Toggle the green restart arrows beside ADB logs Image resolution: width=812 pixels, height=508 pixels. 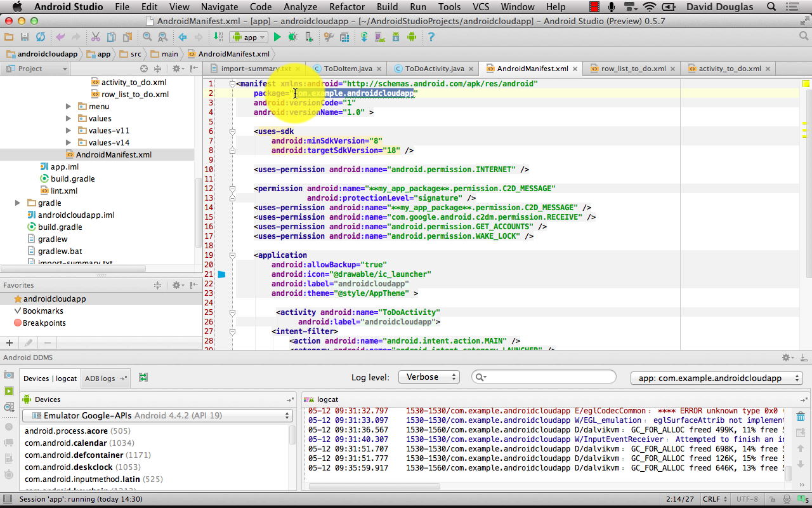(143, 378)
